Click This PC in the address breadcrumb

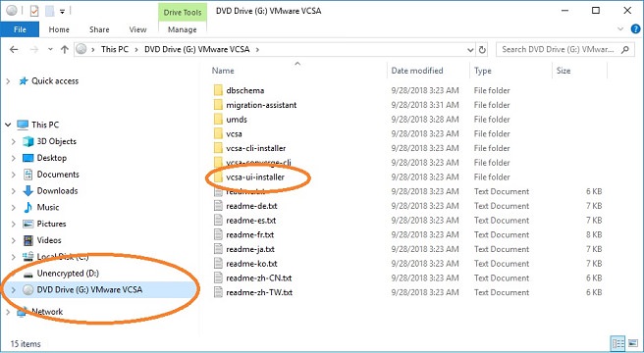(115, 50)
